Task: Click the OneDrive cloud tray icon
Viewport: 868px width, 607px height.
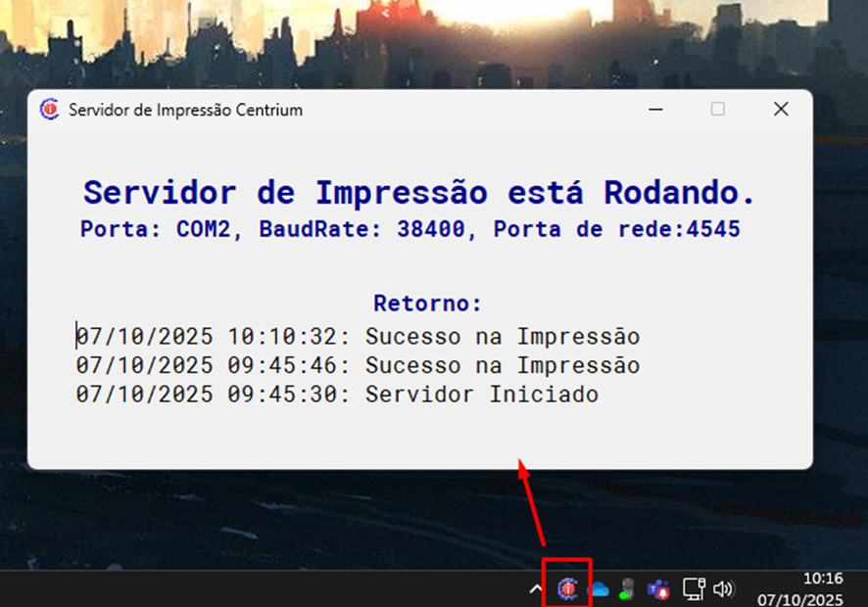Action: click(x=598, y=589)
